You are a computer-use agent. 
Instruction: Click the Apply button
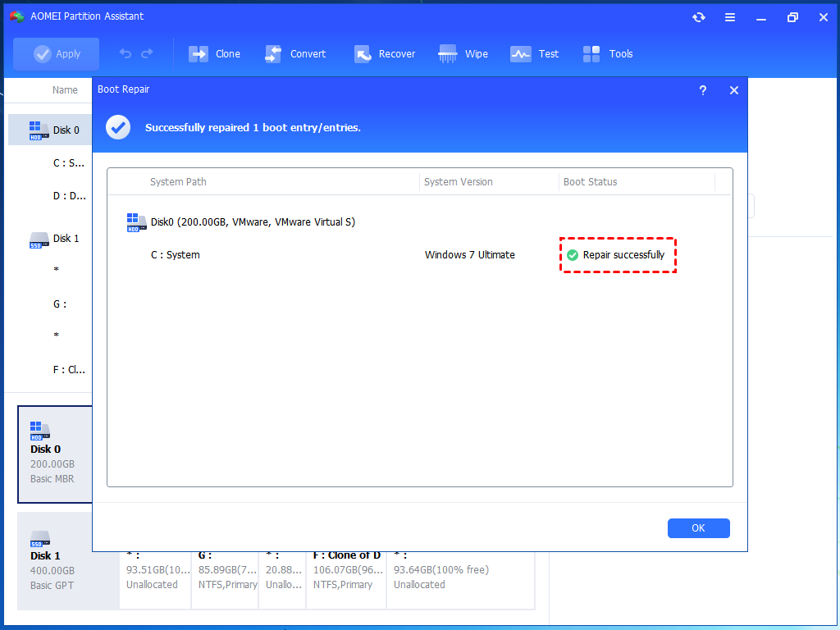[56, 54]
